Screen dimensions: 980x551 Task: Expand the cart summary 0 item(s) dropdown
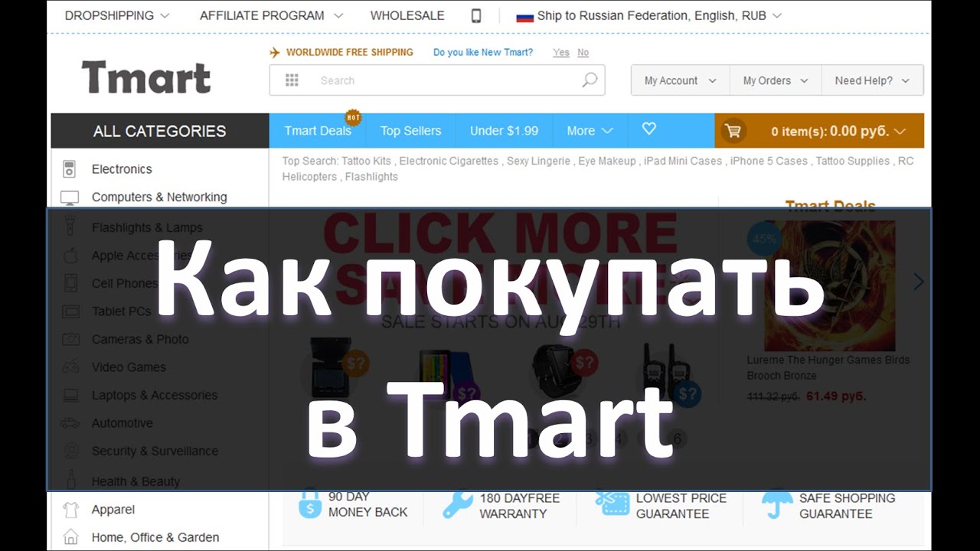click(838, 131)
